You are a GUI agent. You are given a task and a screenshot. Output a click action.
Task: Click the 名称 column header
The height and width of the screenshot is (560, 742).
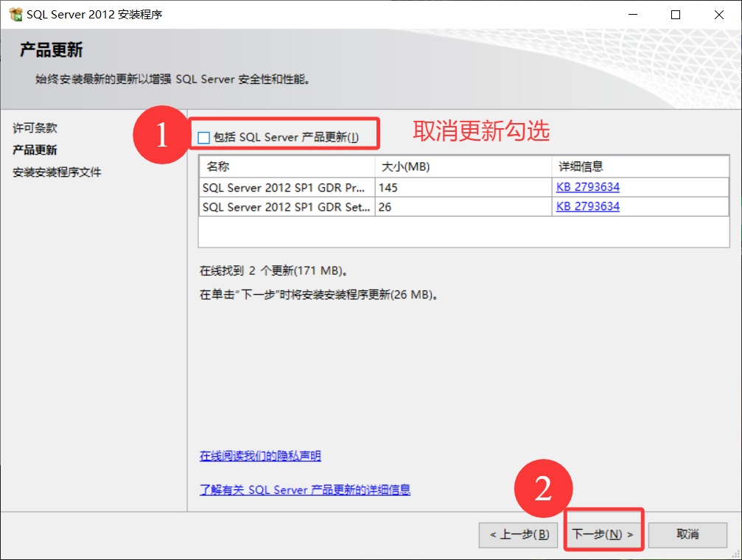click(287, 167)
